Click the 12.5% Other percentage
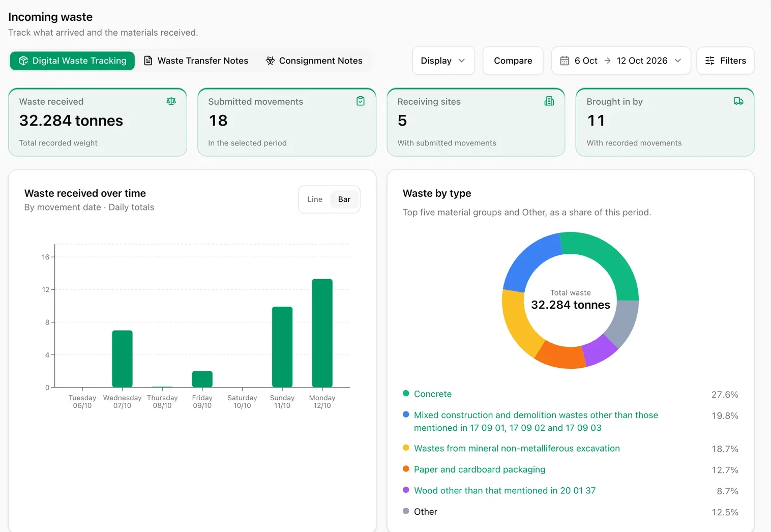 [x=725, y=512]
